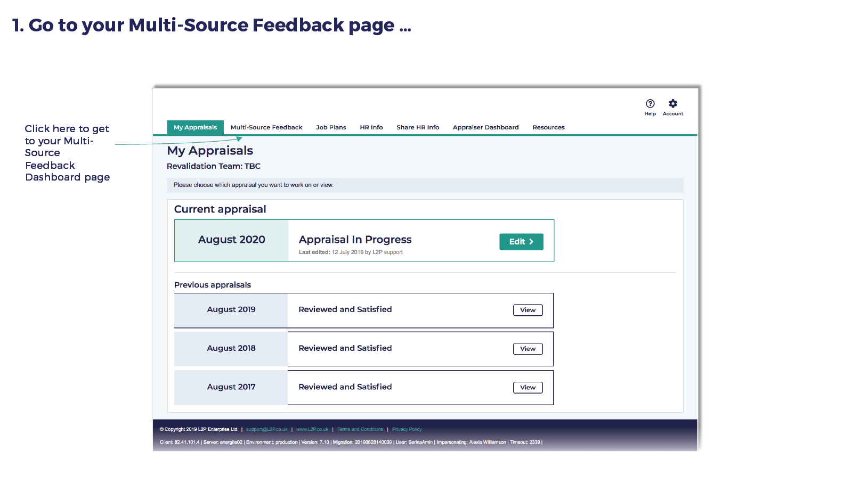The width and height of the screenshot is (868, 483).
Task: View the August 2018 appraisal
Action: (528, 349)
